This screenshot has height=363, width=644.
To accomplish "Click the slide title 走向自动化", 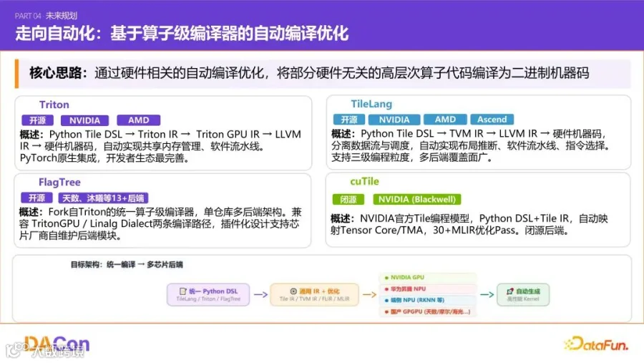I will coord(182,34).
